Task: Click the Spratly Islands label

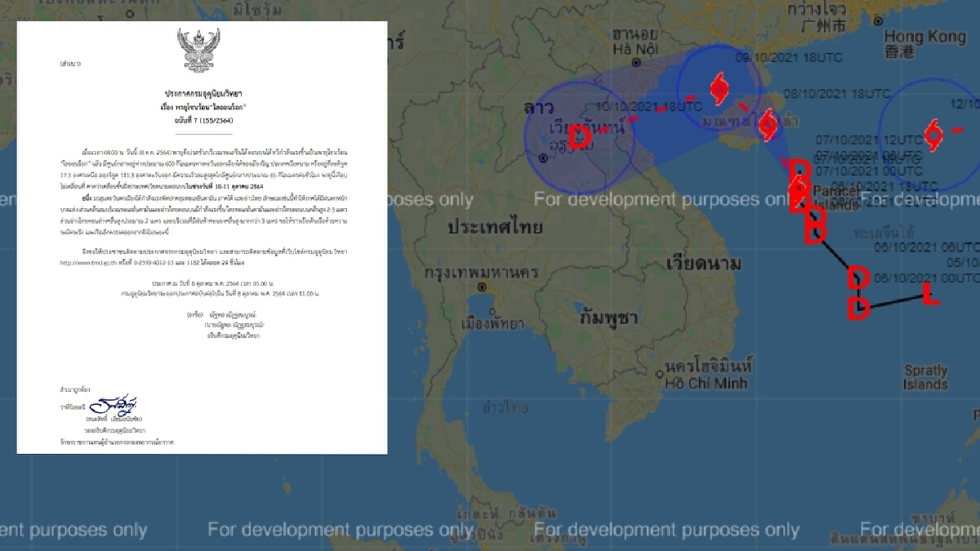Action: pos(925,376)
